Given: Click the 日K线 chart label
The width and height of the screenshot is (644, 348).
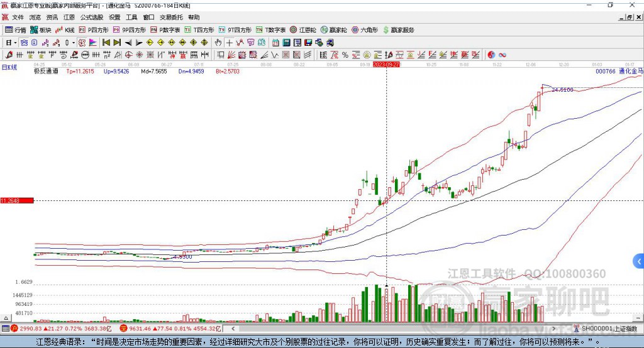Looking at the screenshot, I should click(x=9, y=67).
